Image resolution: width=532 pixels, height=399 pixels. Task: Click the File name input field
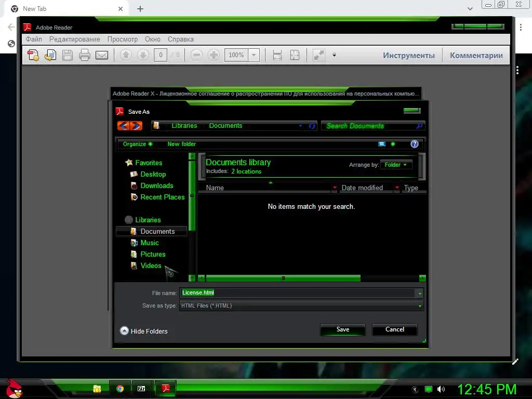pyautogui.click(x=297, y=293)
